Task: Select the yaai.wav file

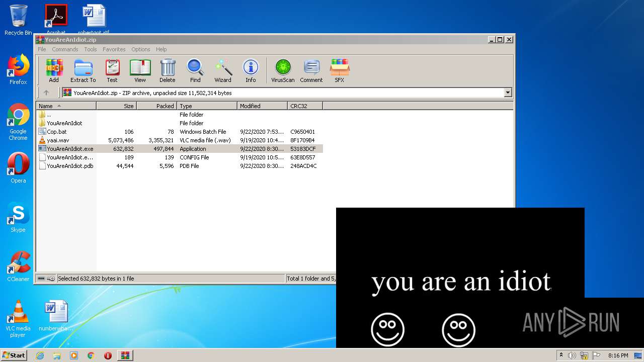Action: point(179,140)
